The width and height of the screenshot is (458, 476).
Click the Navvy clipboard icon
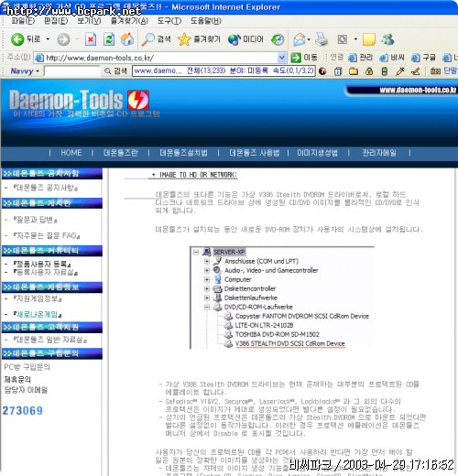click(x=338, y=71)
